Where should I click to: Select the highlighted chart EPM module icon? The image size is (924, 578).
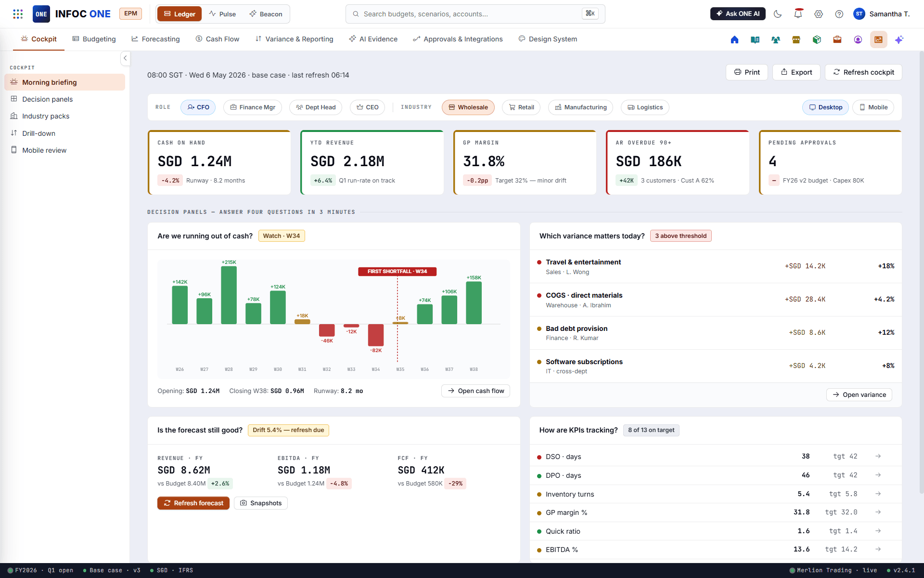tap(879, 39)
